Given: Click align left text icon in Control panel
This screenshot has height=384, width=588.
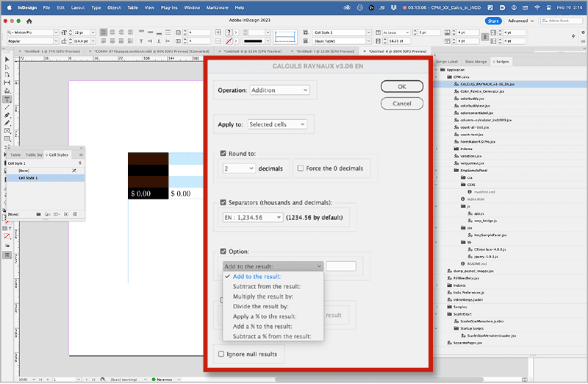Looking at the screenshot, I should click(104, 32).
